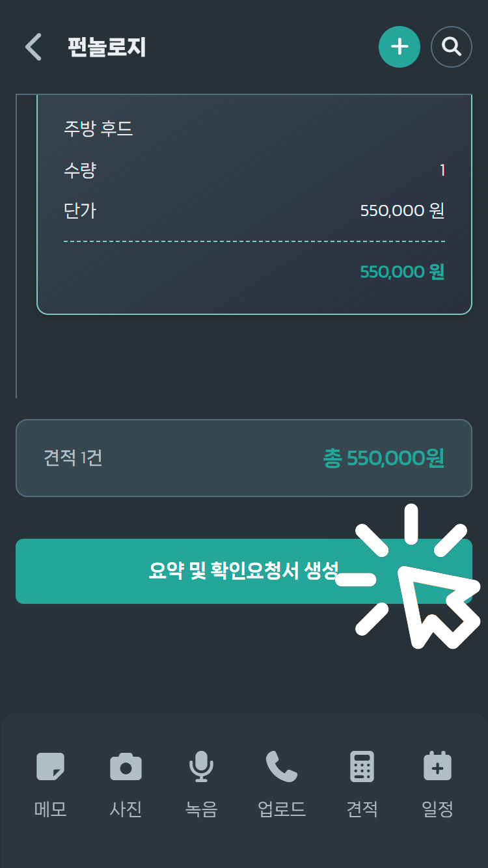Go back using the left chevron
The width and height of the screenshot is (488, 868).
(x=33, y=47)
